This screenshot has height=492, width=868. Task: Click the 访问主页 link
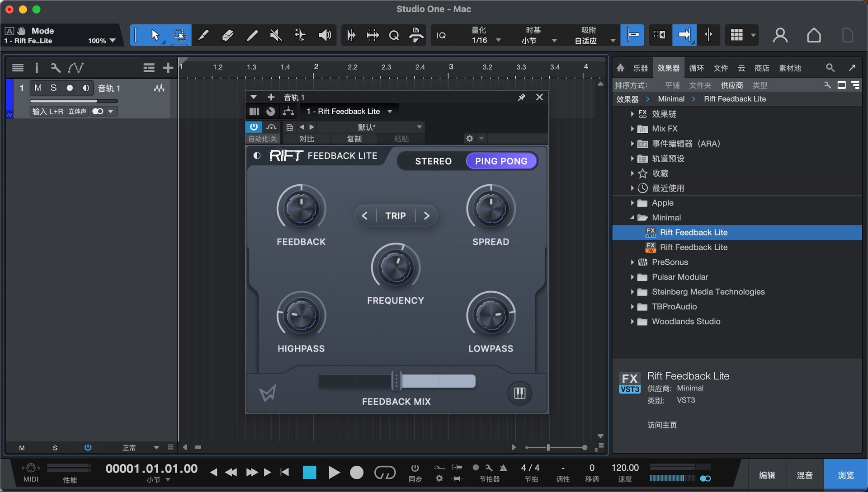tap(662, 425)
